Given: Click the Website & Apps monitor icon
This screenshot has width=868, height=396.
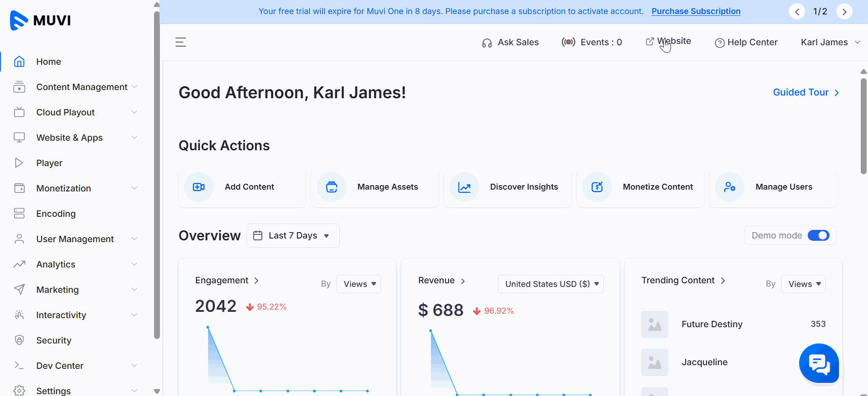Looking at the screenshot, I should (19, 138).
